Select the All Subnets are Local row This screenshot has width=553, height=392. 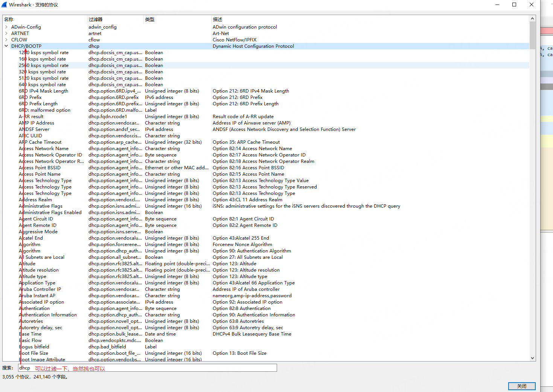click(x=266, y=257)
